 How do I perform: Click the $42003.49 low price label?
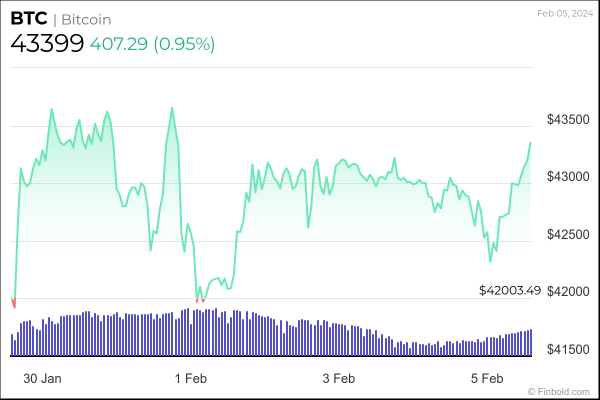coord(510,291)
